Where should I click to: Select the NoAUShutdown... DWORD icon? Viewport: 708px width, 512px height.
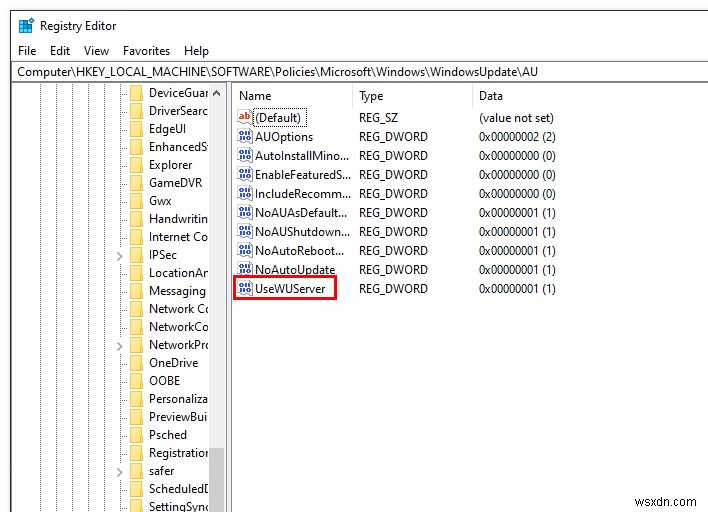(x=245, y=231)
